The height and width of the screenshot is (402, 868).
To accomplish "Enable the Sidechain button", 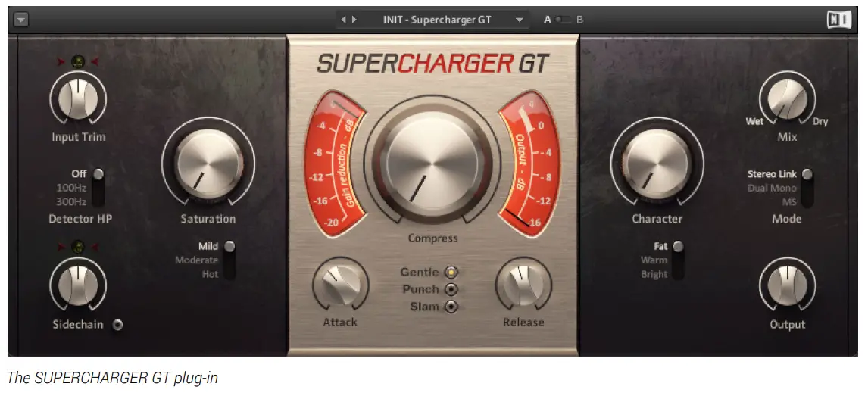I will click(117, 325).
